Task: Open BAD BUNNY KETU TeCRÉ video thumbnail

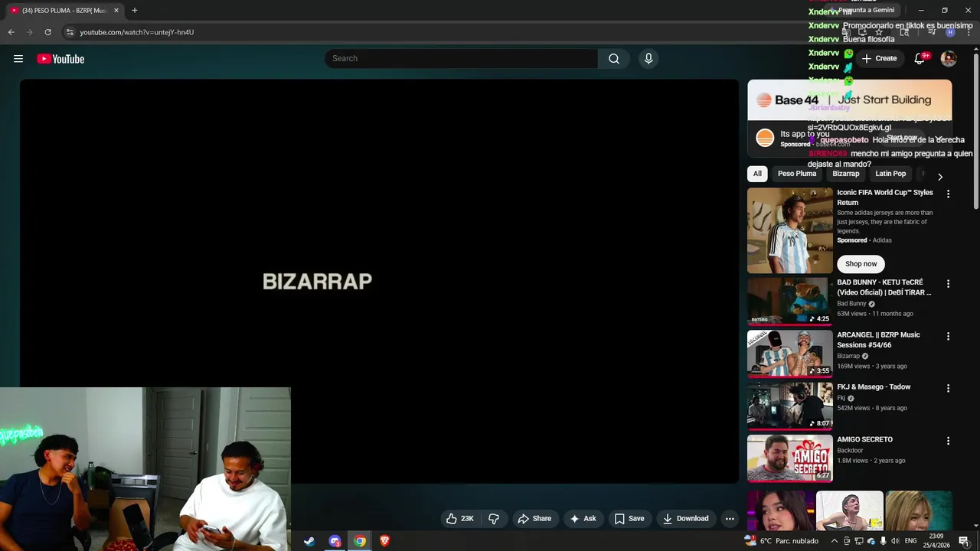Action: click(x=790, y=302)
